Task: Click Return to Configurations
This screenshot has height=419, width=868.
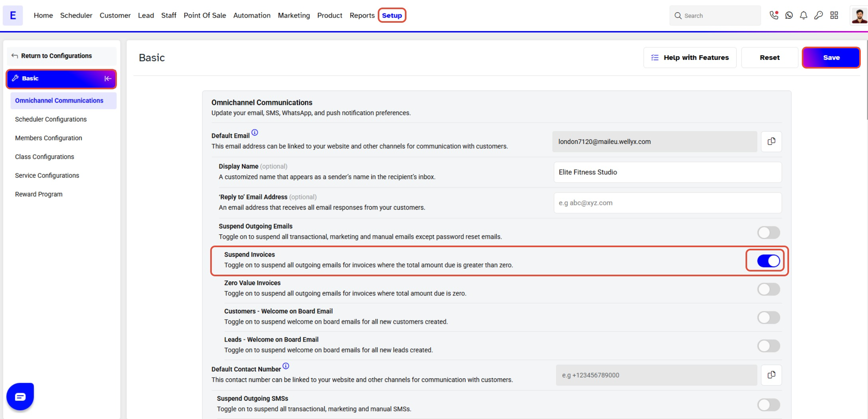Action: [62, 56]
